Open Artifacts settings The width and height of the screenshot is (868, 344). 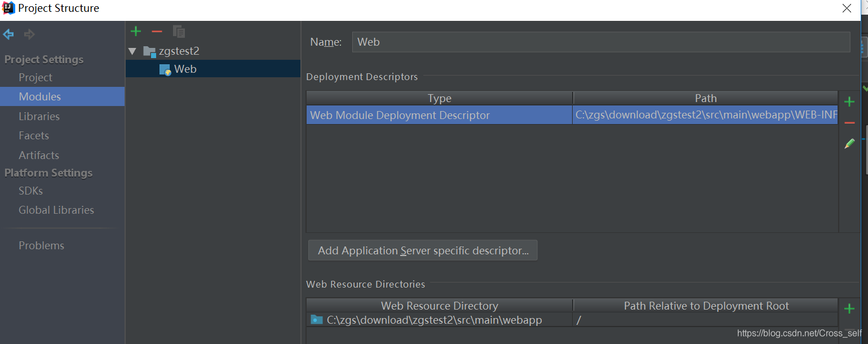39,155
